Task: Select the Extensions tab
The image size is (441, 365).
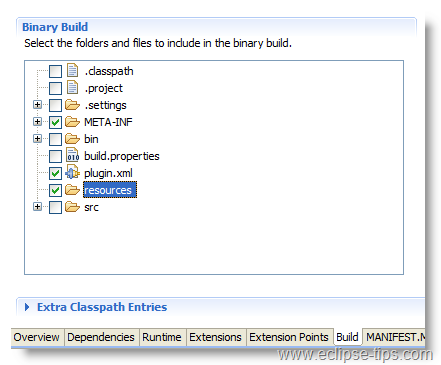Action: (x=215, y=337)
